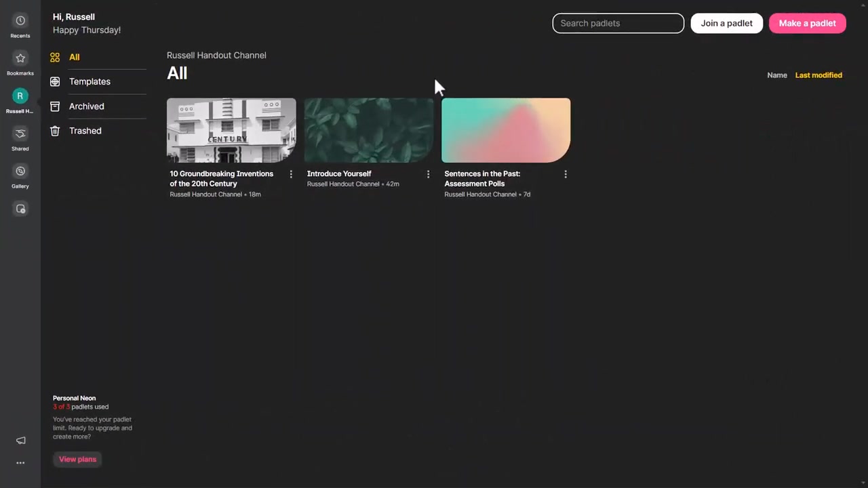Click Make a padlet button
868x488 pixels.
coord(807,23)
